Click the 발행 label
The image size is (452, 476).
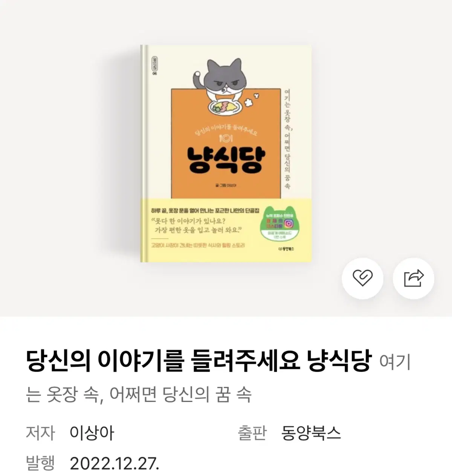point(40,464)
